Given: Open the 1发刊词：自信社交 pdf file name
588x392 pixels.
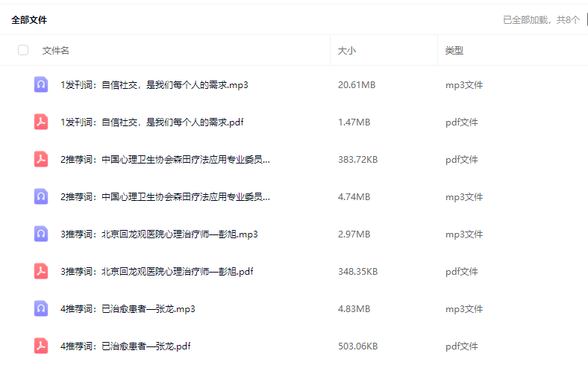Looking at the screenshot, I should point(152,122).
